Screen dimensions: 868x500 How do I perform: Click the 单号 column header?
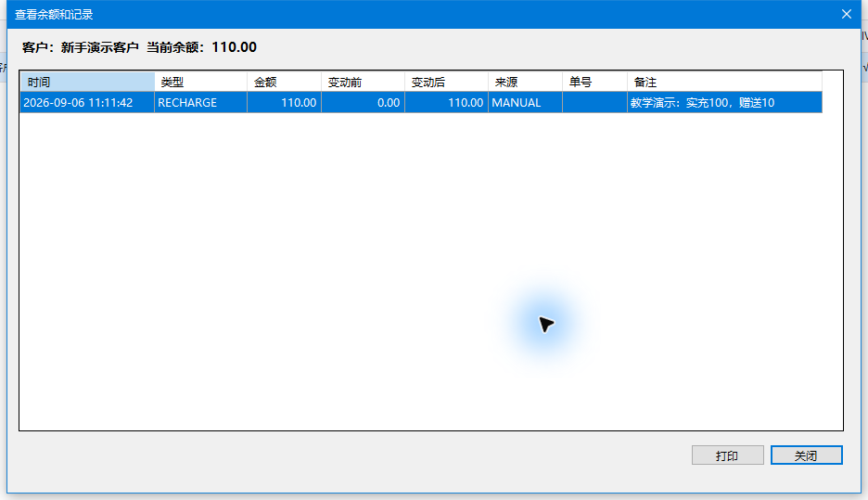(595, 82)
